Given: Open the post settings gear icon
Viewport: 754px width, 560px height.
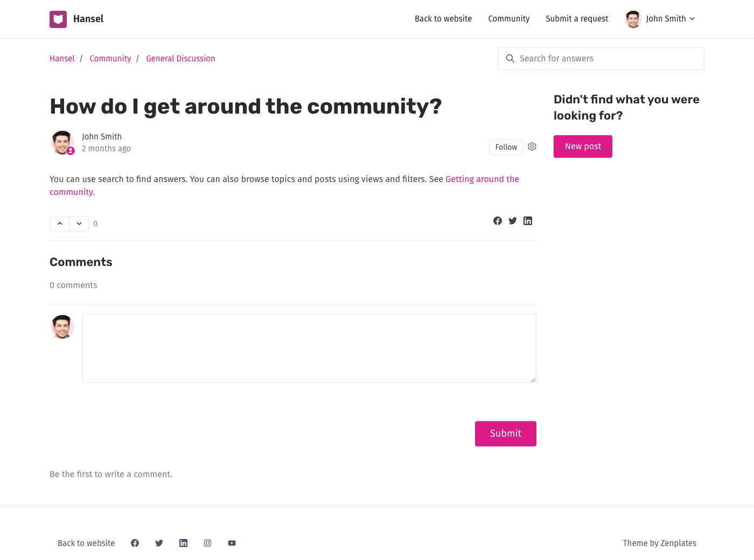Looking at the screenshot, I should point(532,146).
